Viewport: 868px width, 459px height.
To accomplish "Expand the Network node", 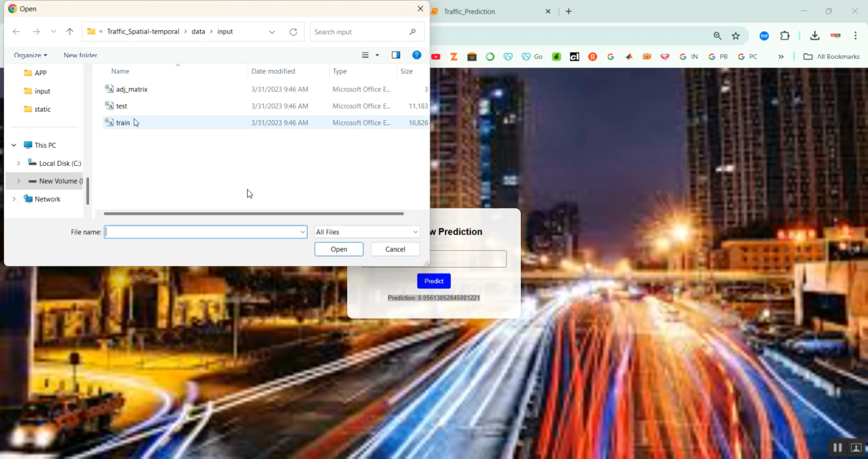I will [14, 199].
